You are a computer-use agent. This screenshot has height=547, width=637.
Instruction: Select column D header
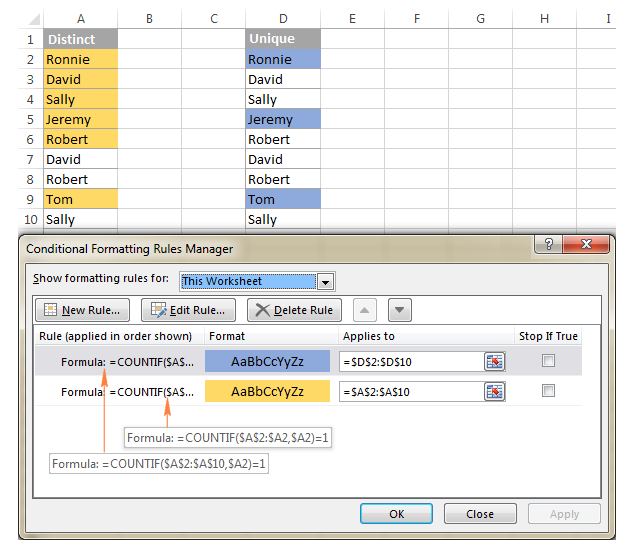283,18
